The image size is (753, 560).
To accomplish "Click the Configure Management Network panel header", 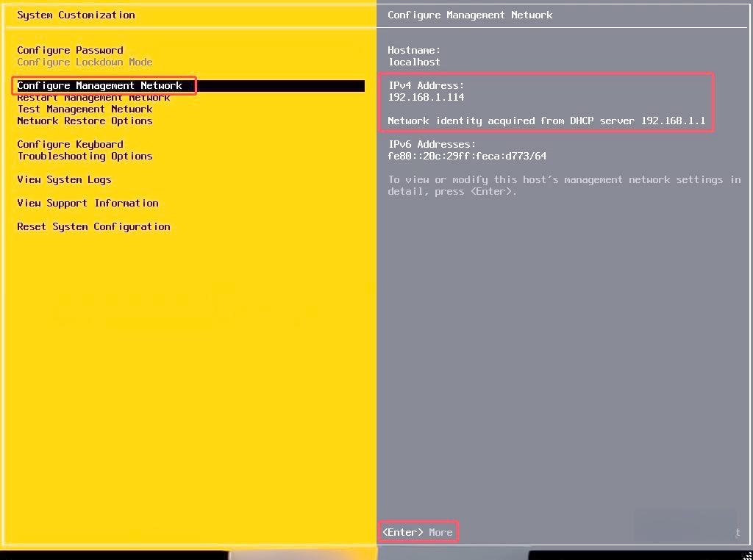I will tap(470, 15).
